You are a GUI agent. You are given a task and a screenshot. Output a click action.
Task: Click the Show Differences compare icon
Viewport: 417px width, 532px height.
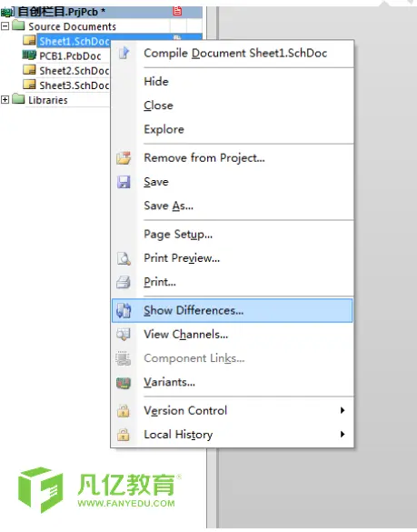(x=124, y=310)
